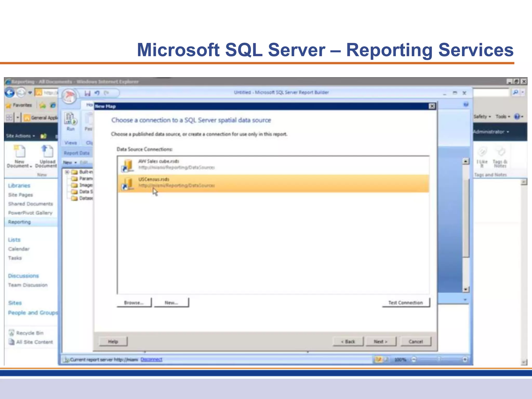532x399 pixels.
Task: Click the Test Connection button
Action: (406, 303)
